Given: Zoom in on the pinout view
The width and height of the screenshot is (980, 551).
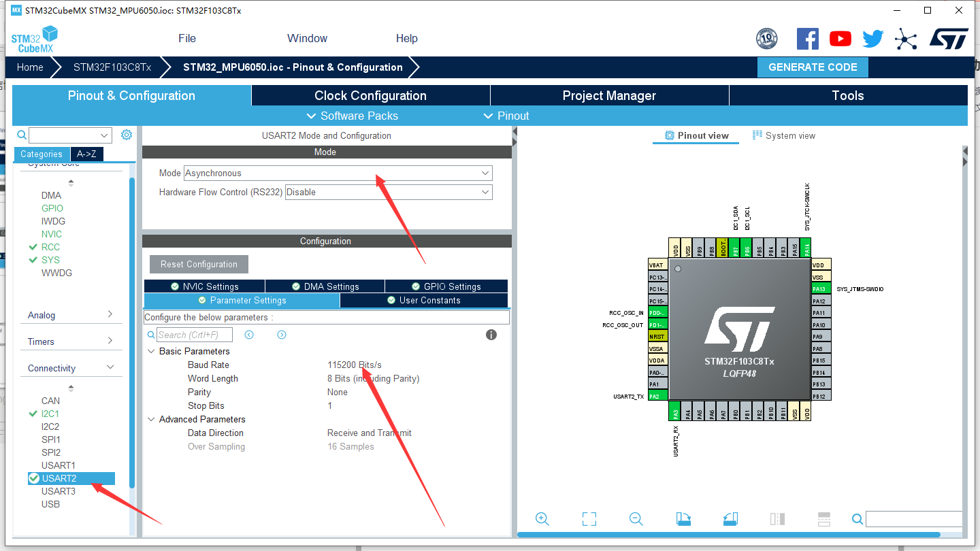Looking at the screenshot, I should click(x=542, y=519).
